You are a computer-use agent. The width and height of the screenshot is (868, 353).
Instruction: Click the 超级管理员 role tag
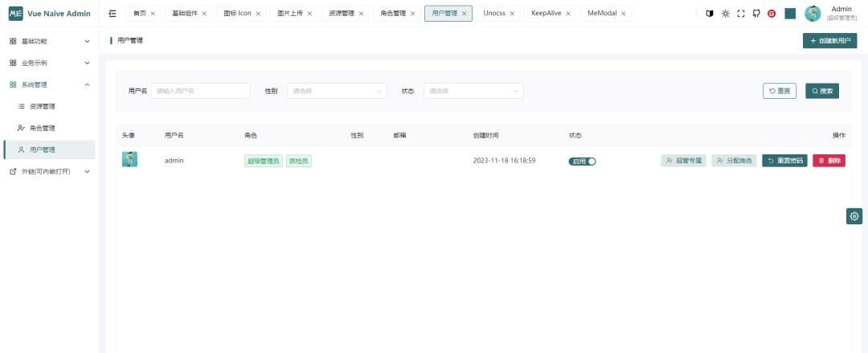(263, 162)
